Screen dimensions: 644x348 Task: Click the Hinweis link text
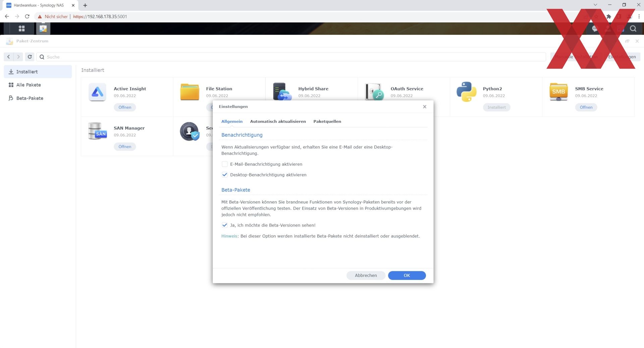pyautogui.click(x=229, y=236)
